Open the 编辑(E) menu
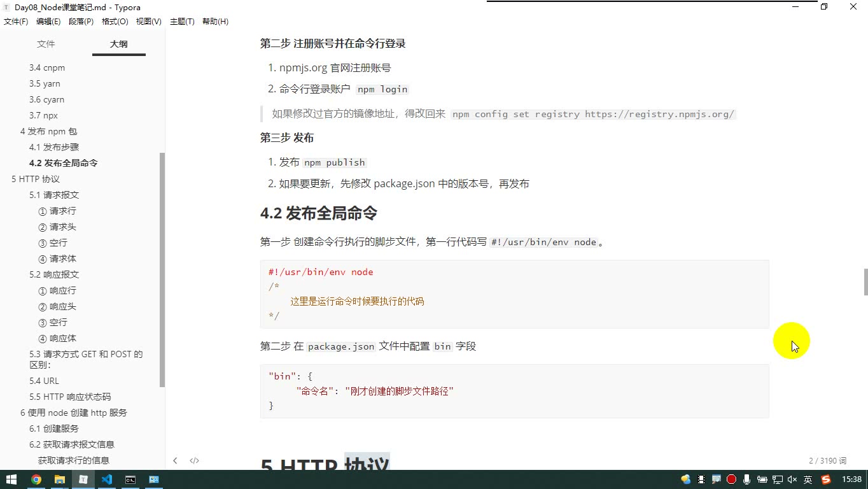This screenshot has height=489, width=868. tap(48, 22)
